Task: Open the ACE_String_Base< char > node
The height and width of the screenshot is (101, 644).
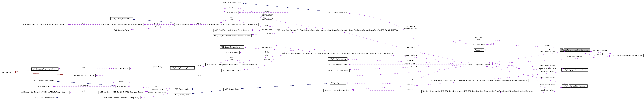Action: tap(338, 12)
